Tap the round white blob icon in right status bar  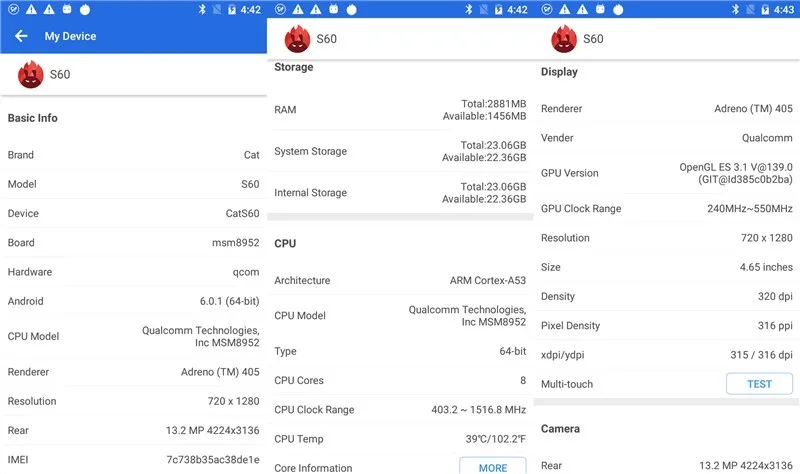click(618, 9)
